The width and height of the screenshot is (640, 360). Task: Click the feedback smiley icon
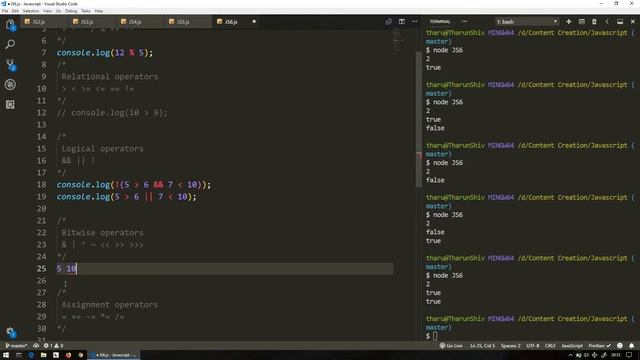[620, 346]
